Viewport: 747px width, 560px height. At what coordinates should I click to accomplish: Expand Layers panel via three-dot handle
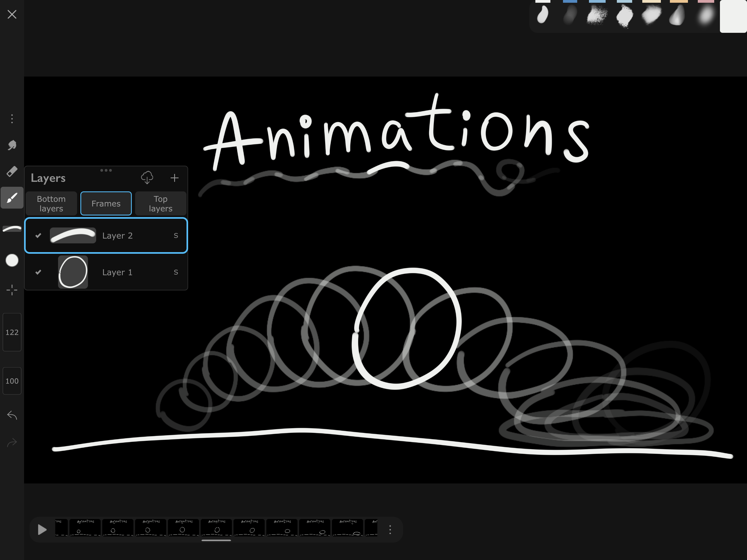click(x=106, y=170)
